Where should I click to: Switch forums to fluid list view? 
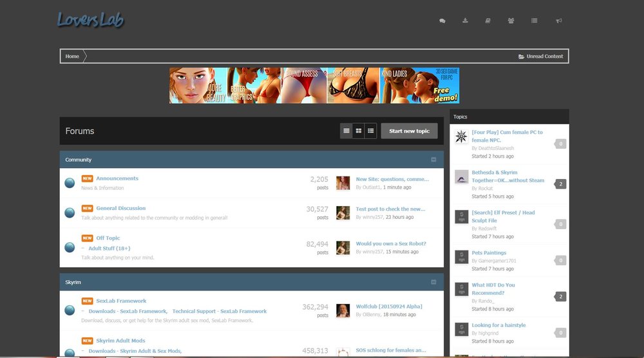coord(370,131)
